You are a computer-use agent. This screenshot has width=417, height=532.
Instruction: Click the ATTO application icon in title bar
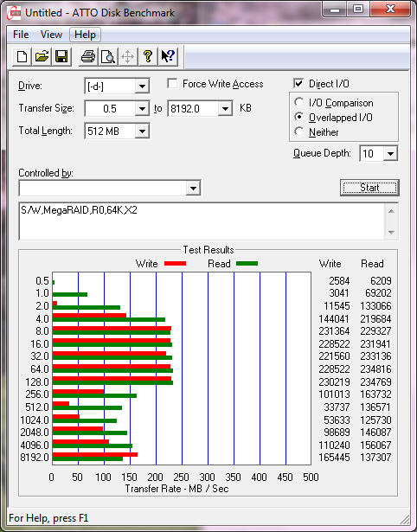point(14,13)
